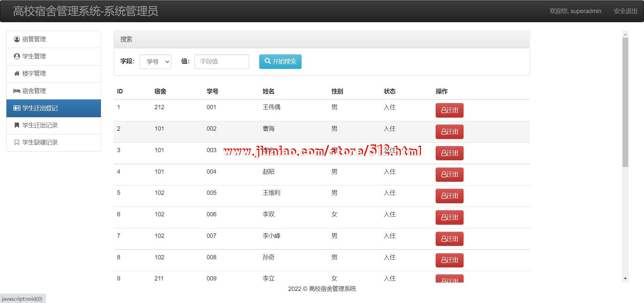Click 迁出 for student 赵昭

point(449,175)
